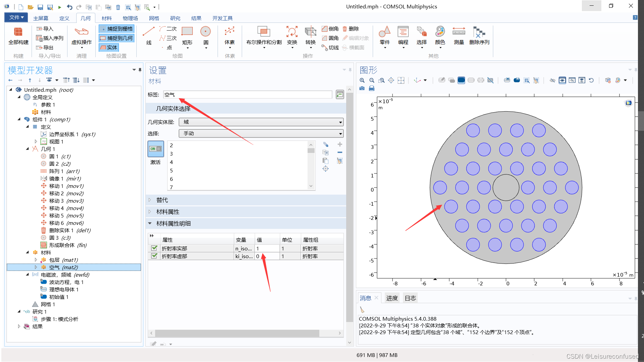Toggle the selection Active ON switch

[x=155, y=149]
